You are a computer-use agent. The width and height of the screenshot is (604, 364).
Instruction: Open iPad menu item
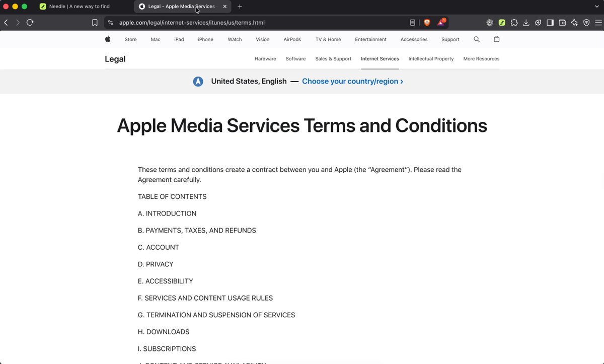pos(179,39)
